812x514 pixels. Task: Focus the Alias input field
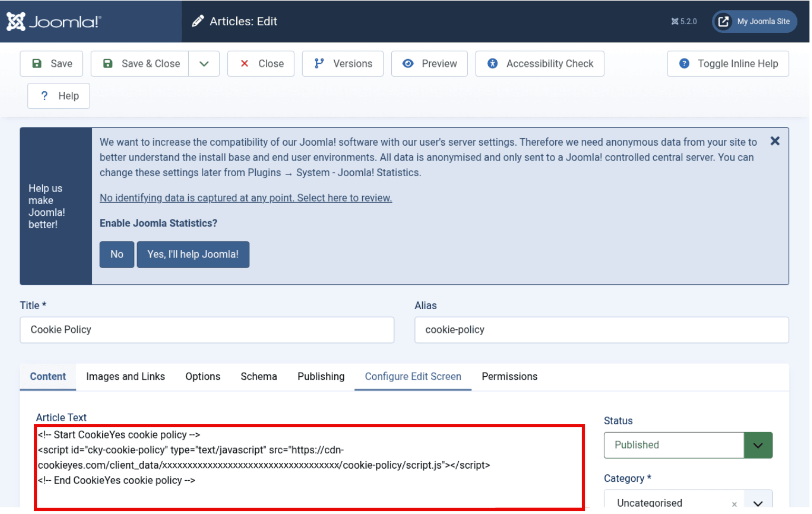tap(602, 330)
